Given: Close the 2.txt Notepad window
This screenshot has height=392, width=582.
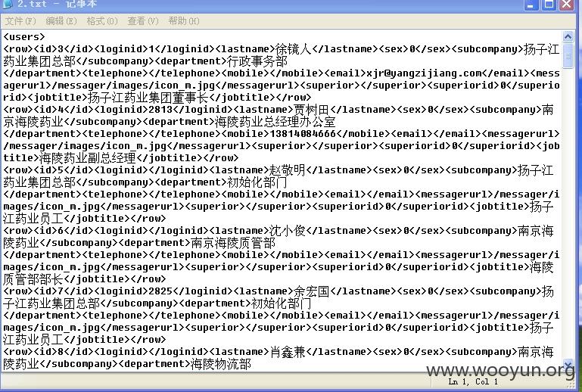Looking at the screenshot, I should (567, 5).
